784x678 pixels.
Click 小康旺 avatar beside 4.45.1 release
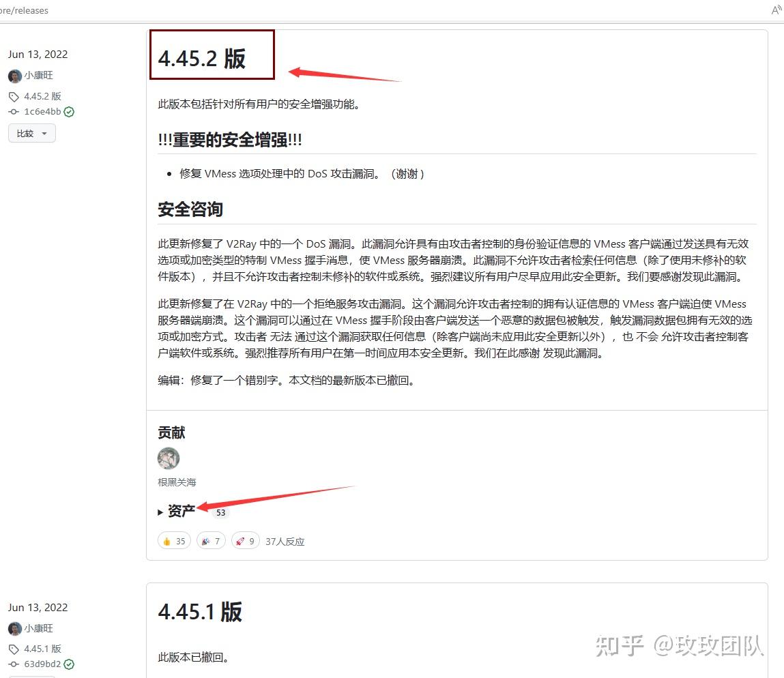coord(15,628)
